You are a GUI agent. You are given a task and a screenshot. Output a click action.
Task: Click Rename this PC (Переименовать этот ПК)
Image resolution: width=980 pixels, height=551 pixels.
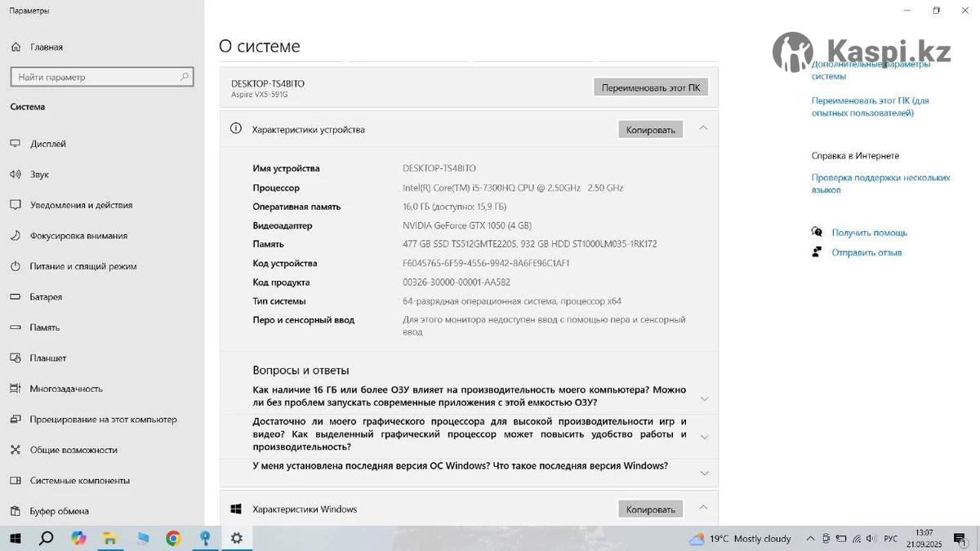(650, 87)
